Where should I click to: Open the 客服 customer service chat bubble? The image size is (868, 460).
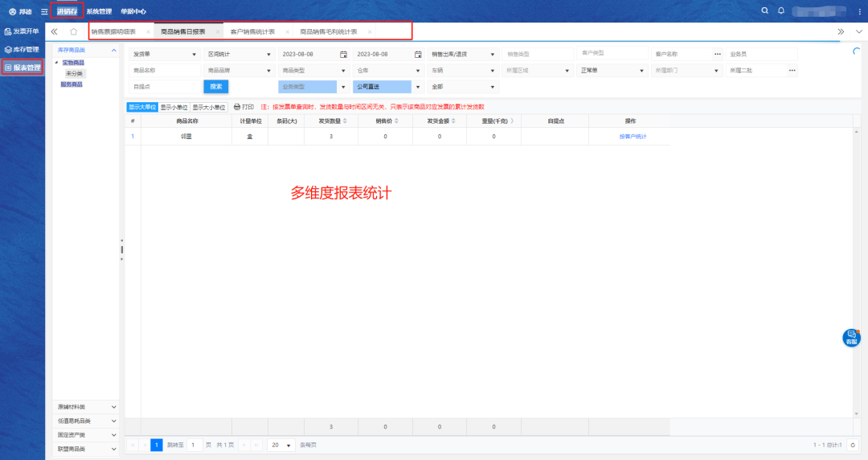point(850,338)
